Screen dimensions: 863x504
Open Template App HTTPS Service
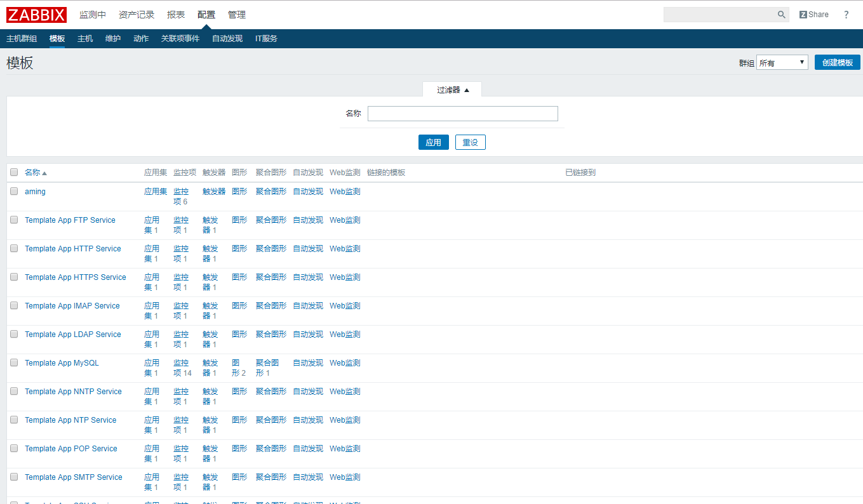[76, 277]
